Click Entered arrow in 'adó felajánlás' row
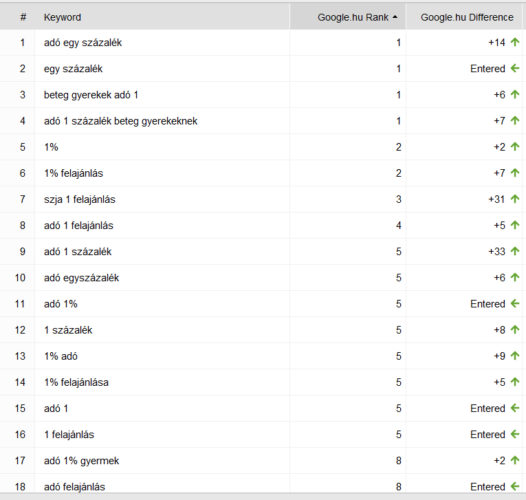This screenshot has height=500, width=526. click(x=515, y=486)
